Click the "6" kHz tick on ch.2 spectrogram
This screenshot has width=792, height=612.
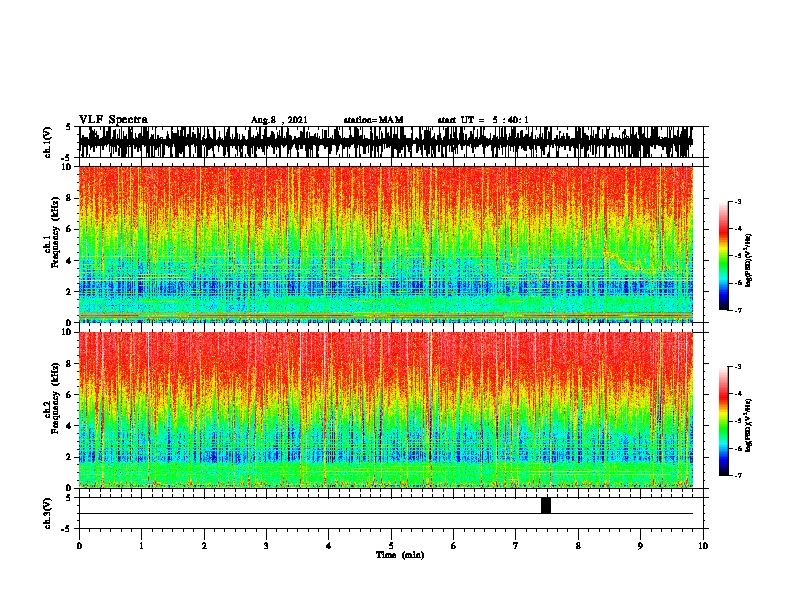[x=70, y=394]
